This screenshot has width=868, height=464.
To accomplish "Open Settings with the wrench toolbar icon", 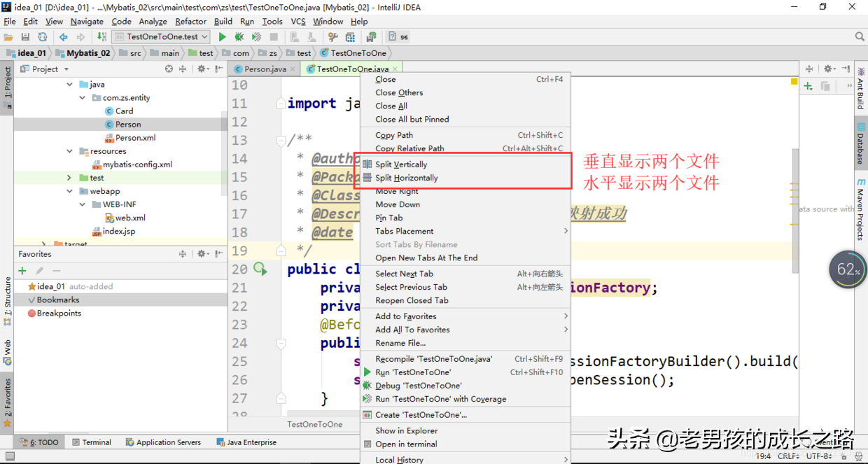I will click(x=333, y=36).
